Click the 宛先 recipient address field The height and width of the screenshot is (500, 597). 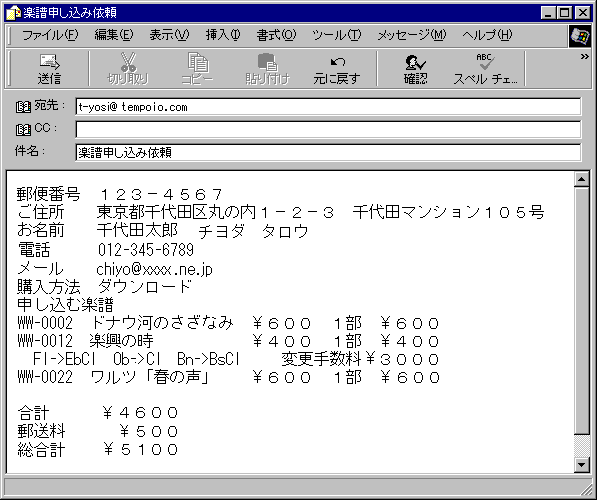[x=328, y=107]
